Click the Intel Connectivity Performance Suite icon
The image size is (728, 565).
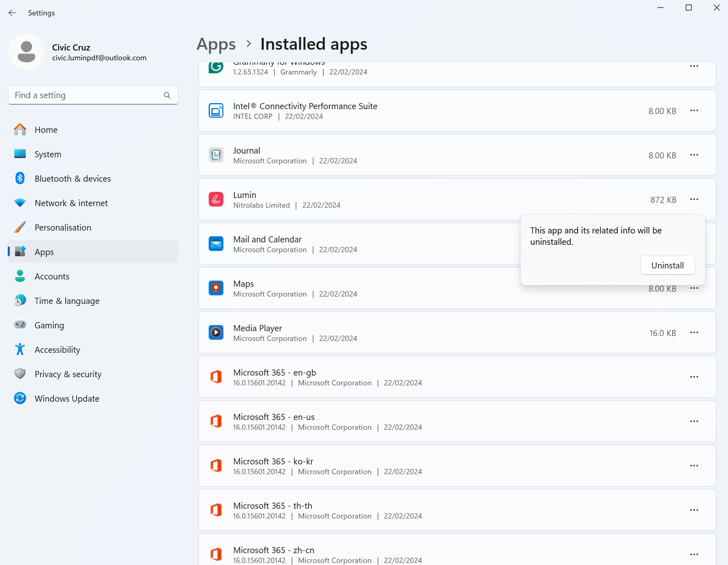pyautogui.click(x=216, y=110)
